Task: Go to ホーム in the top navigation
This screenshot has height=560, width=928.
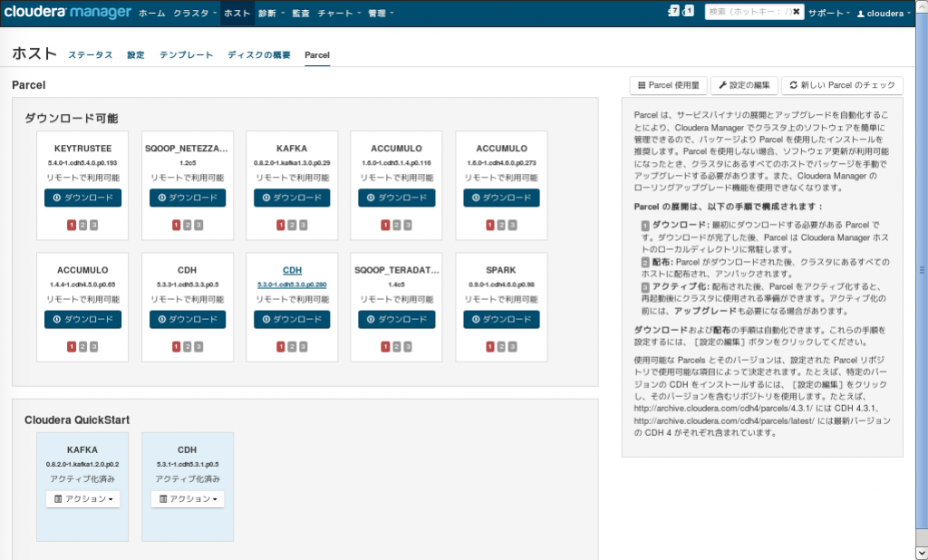Action: 152,13
